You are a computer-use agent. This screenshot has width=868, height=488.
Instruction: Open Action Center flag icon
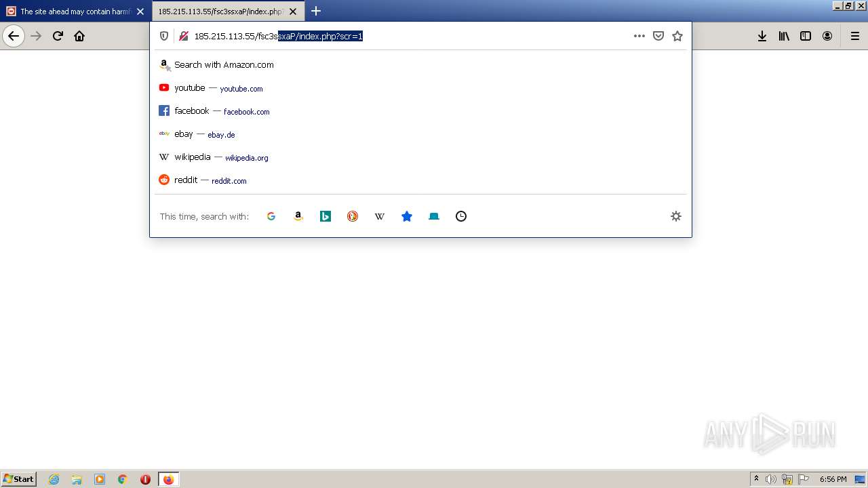(x=804, y=479)
